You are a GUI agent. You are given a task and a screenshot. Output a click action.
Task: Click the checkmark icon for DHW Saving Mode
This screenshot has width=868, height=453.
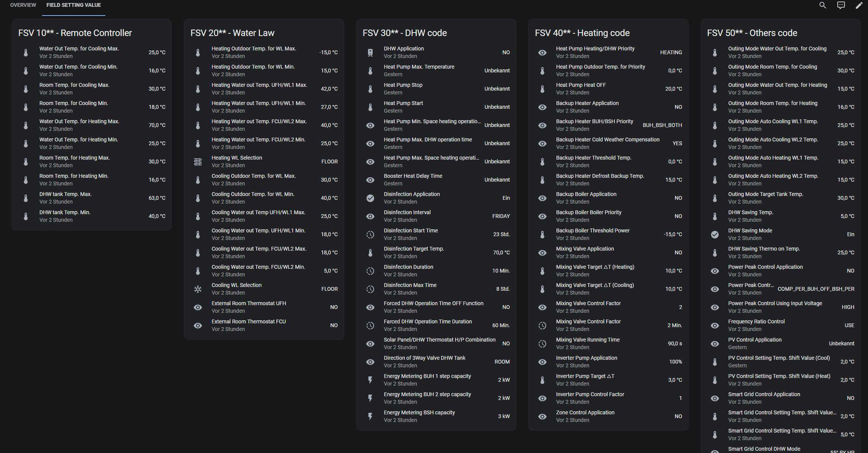pos(715,235)
